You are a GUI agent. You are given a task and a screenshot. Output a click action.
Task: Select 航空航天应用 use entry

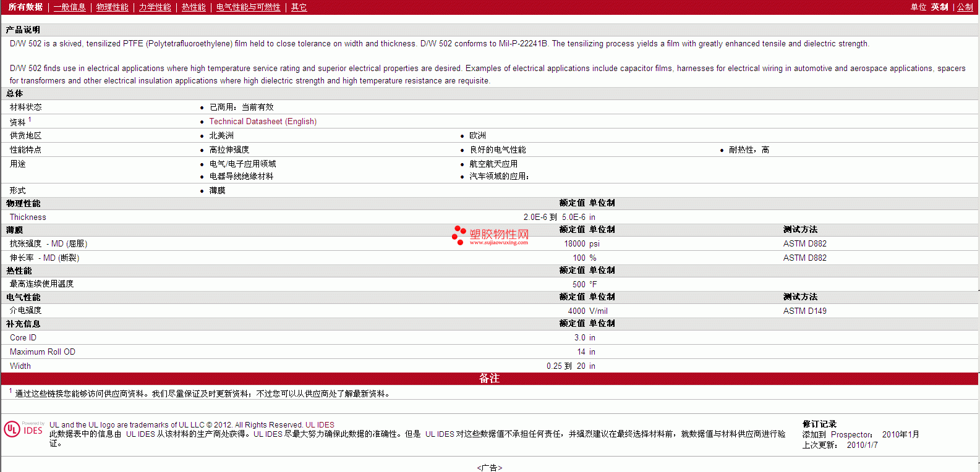click(493, 164)
